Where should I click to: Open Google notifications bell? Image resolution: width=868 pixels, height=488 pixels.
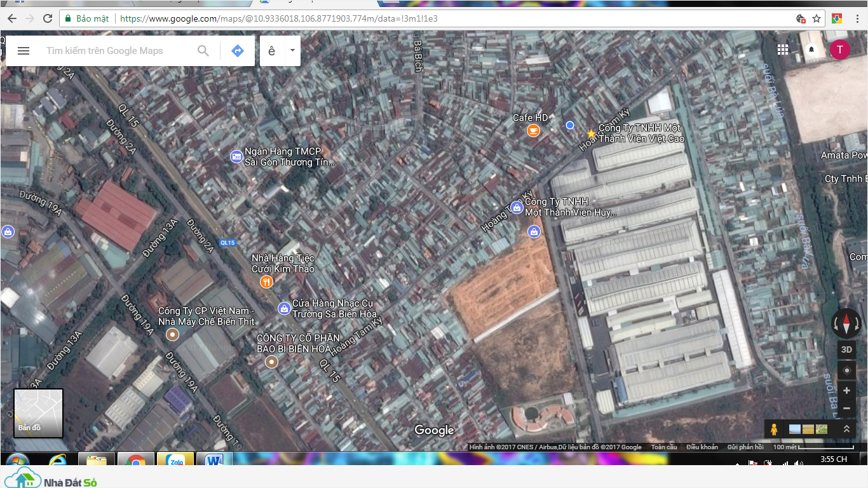coord(811,50)
